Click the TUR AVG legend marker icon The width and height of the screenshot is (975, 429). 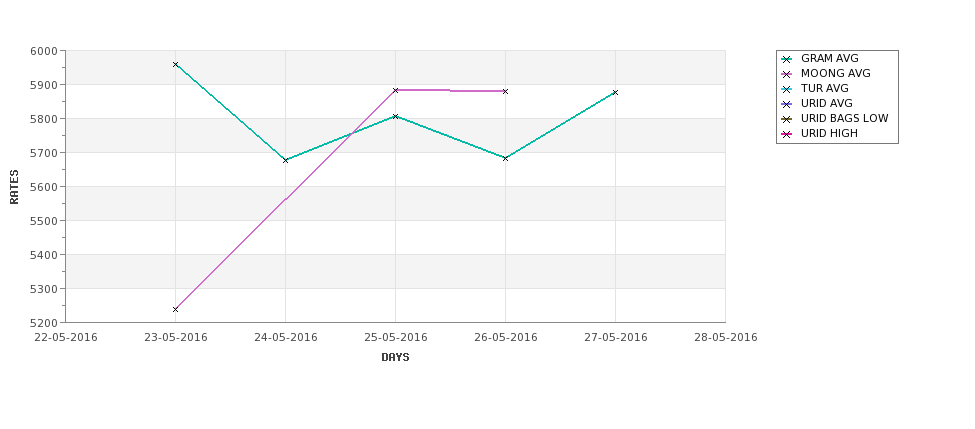(787, 89)
